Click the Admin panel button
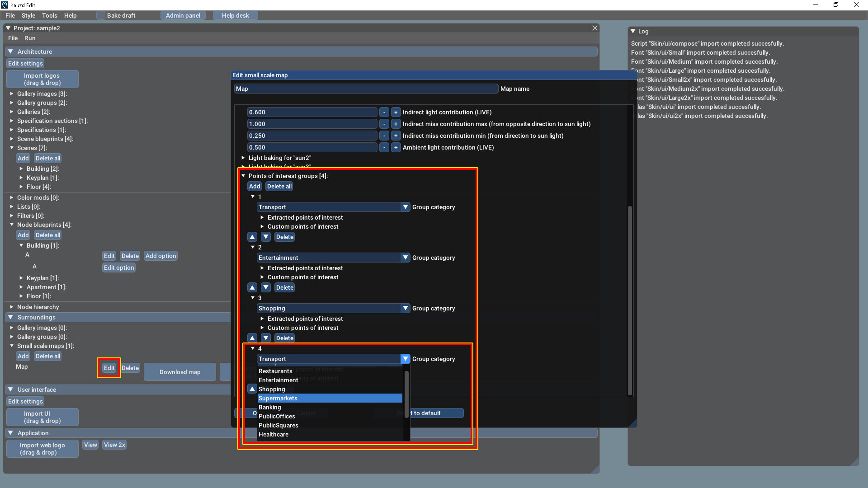The height and width of the screenshot is (488, 868). 183,15
